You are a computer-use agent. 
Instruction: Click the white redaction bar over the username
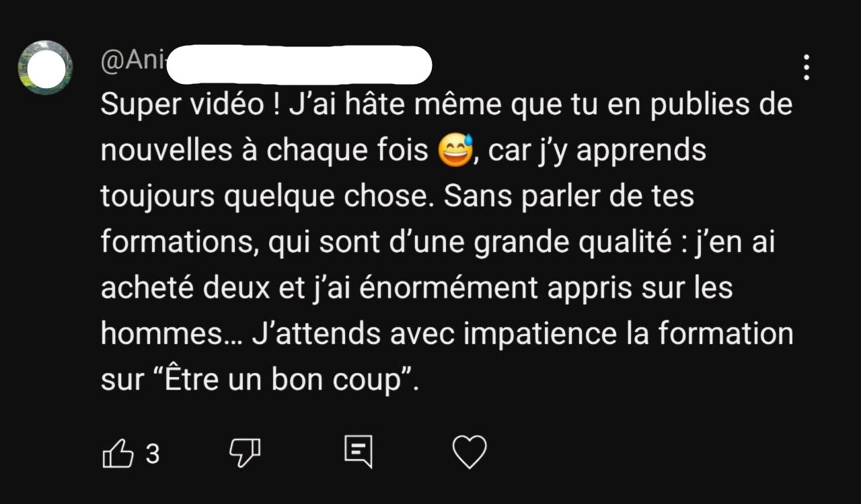point(298,65)
